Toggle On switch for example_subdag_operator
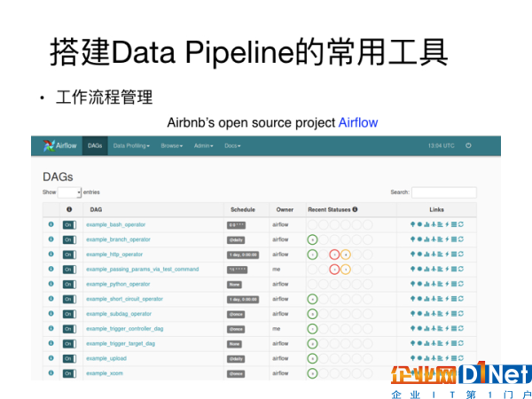 tap(69, 314)
